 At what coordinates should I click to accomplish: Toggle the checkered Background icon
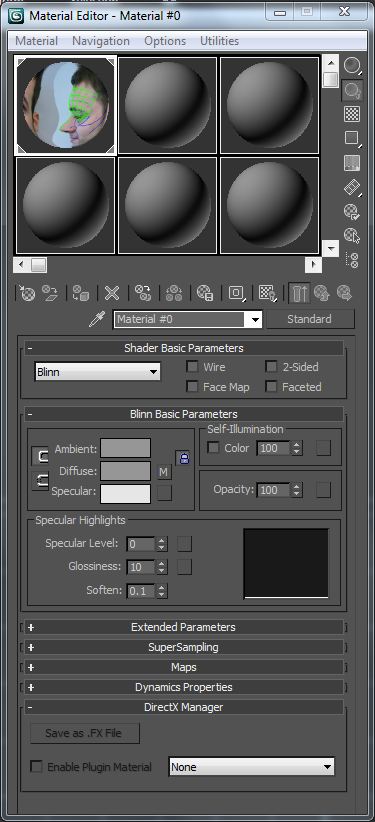pyautogui.click(x=352, y=114)
